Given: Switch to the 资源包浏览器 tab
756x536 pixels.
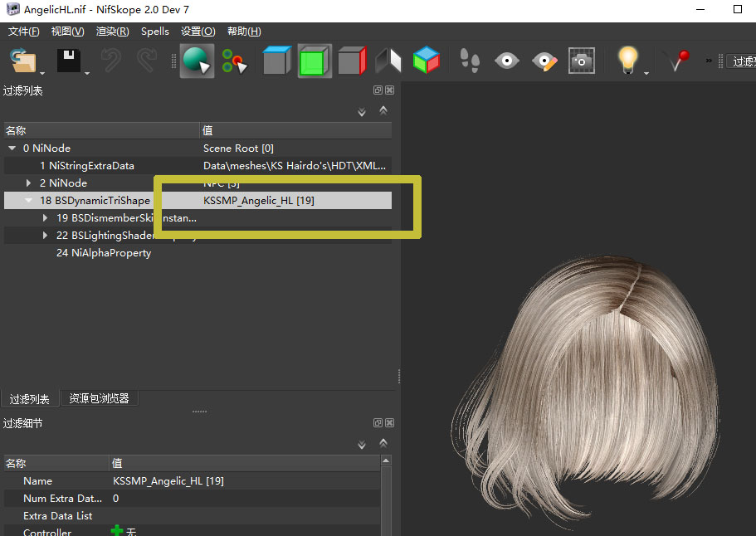Looking at the screenshot, I should point(99,398).
